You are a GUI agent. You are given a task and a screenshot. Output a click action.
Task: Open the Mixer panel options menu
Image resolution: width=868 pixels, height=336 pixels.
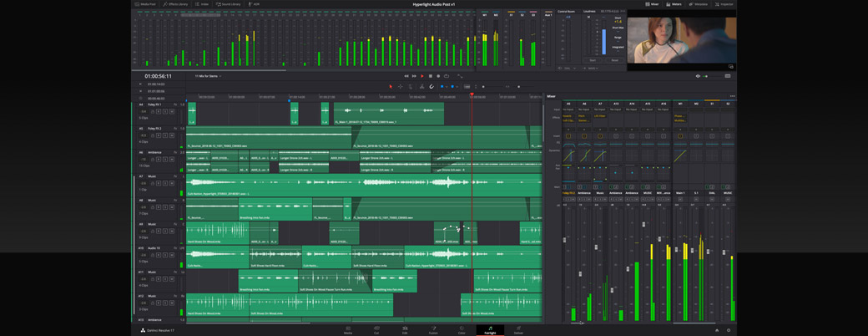[732, 96]
